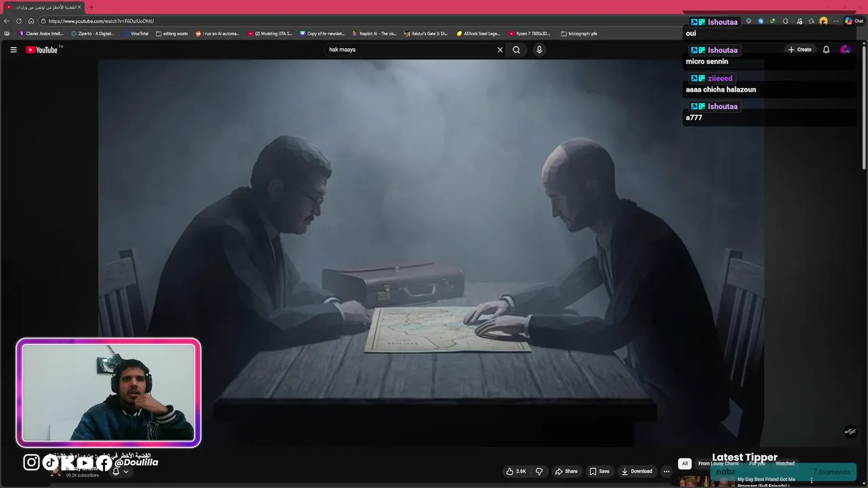Open VirusTotal bookmark
The height and width of the screenshot is (488, 868).
(136, 33)
